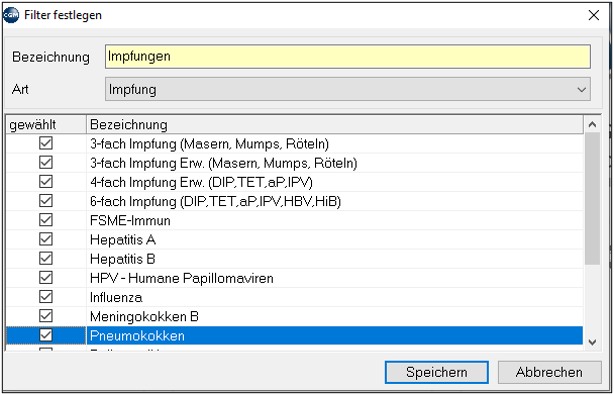Click the list scrollbar down arrow
Screen dimensions: 614x395
[592, 342]
